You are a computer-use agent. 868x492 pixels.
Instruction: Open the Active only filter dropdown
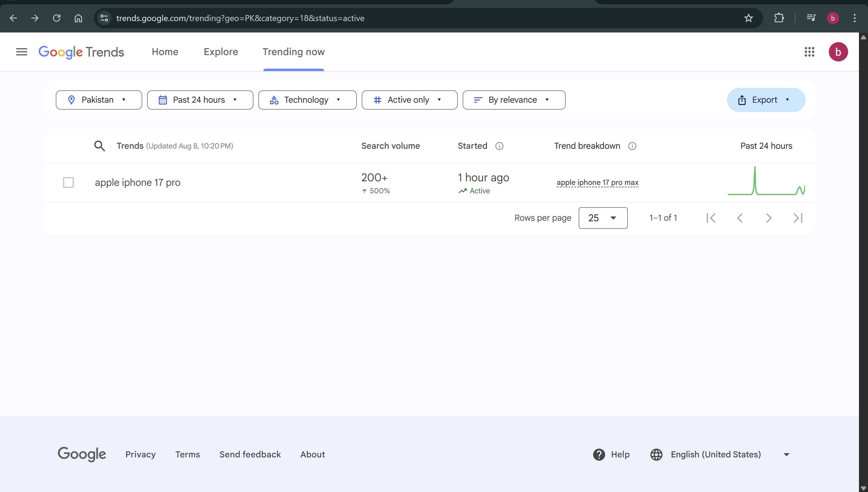409,100
